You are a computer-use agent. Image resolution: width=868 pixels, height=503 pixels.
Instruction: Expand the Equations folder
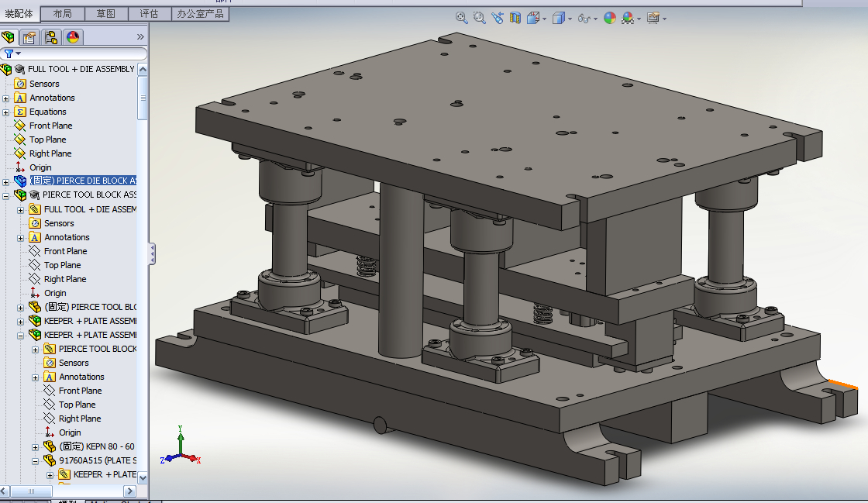click(6, 112)
